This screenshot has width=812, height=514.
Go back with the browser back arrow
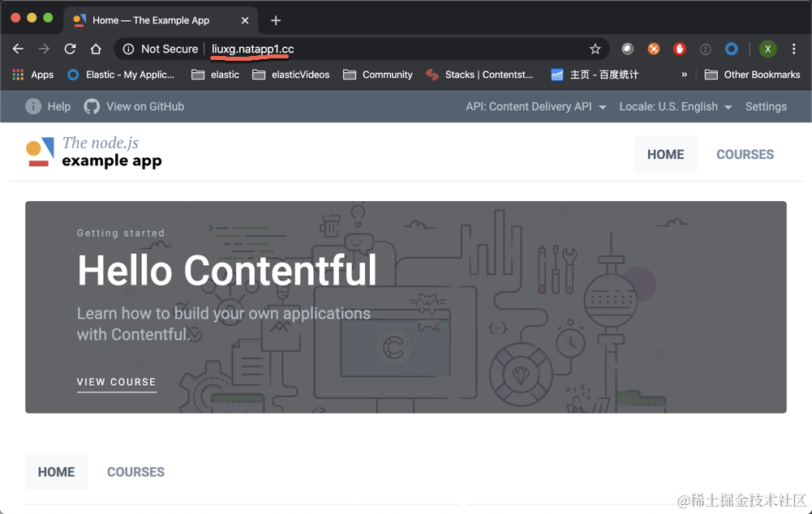click(x=18, y=49)
